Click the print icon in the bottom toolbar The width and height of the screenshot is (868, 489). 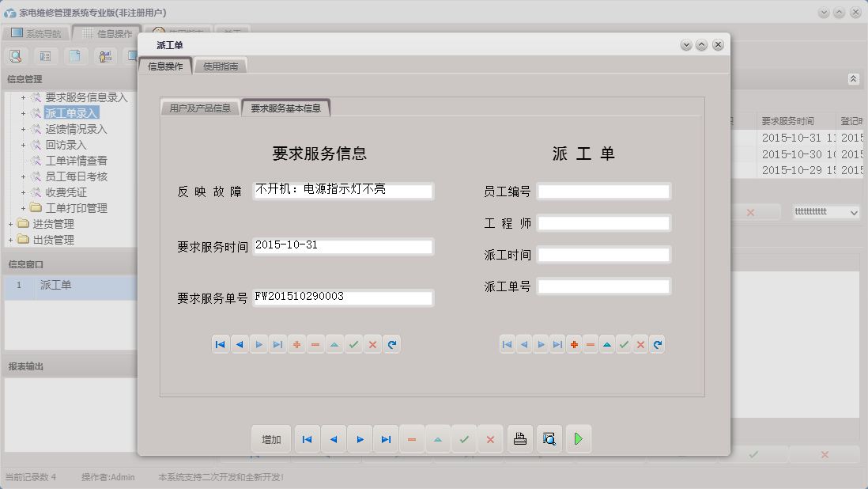coord(519,438)
